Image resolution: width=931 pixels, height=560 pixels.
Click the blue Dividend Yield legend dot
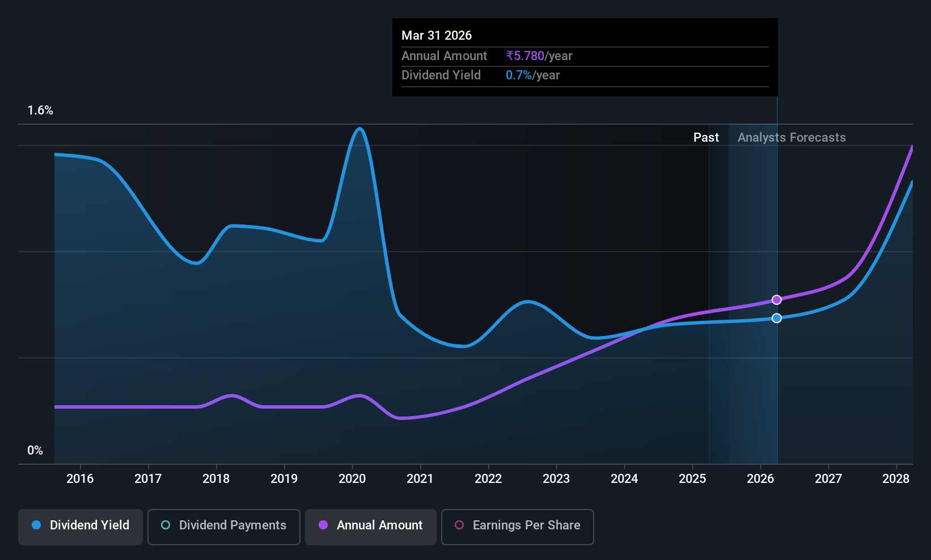pyautogui.click(x=36, y=525)
